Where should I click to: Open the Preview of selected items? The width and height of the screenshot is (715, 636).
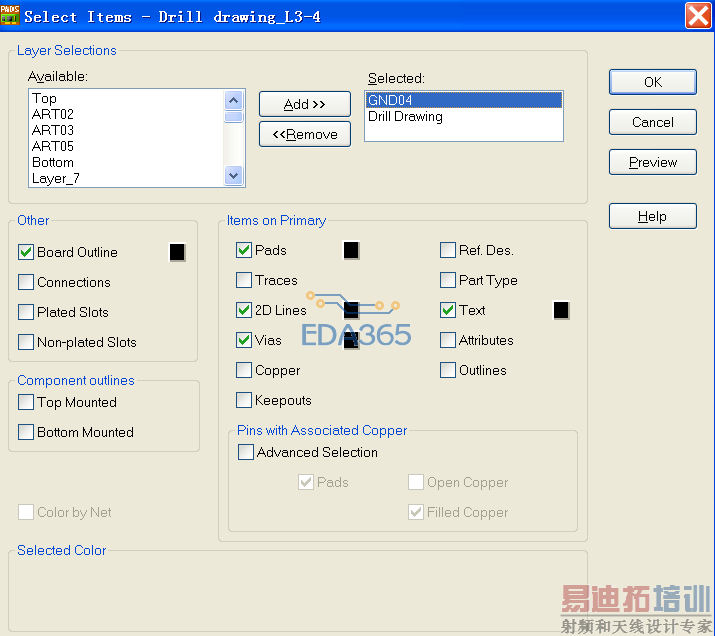click(x=653, y=162)
